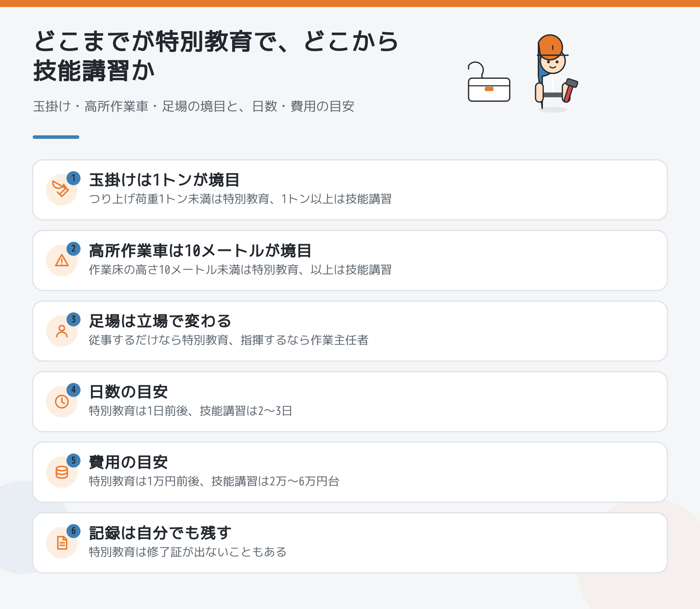Click the clock icon in card 4
This screenshot has height=609, width=700.
click(x=62, y=401)
